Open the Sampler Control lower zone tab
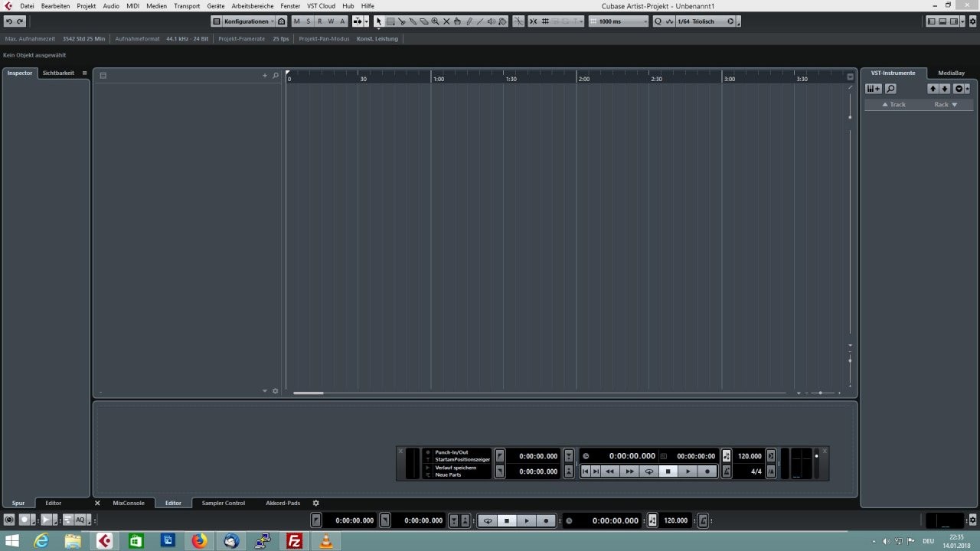 tap(224, 503)
